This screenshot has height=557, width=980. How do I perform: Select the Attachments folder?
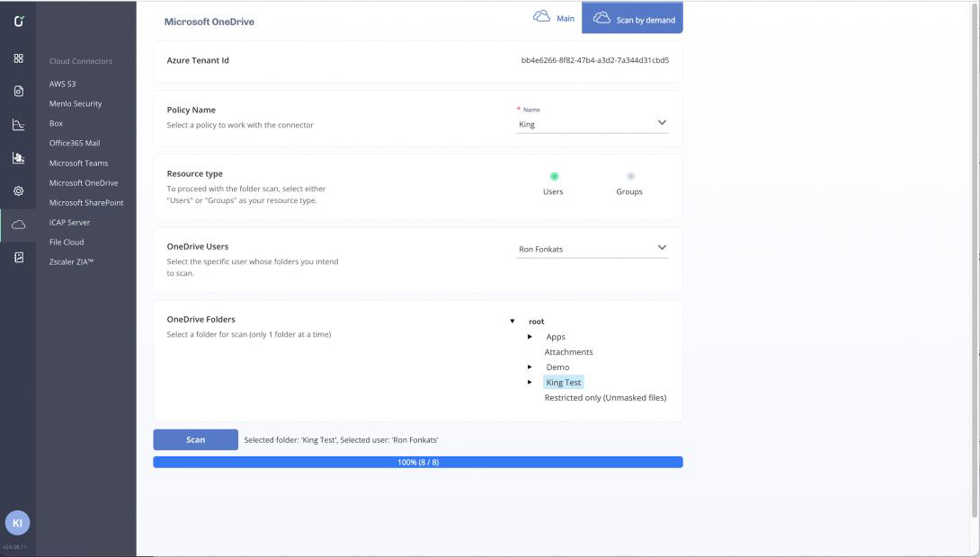coord(569,352)
